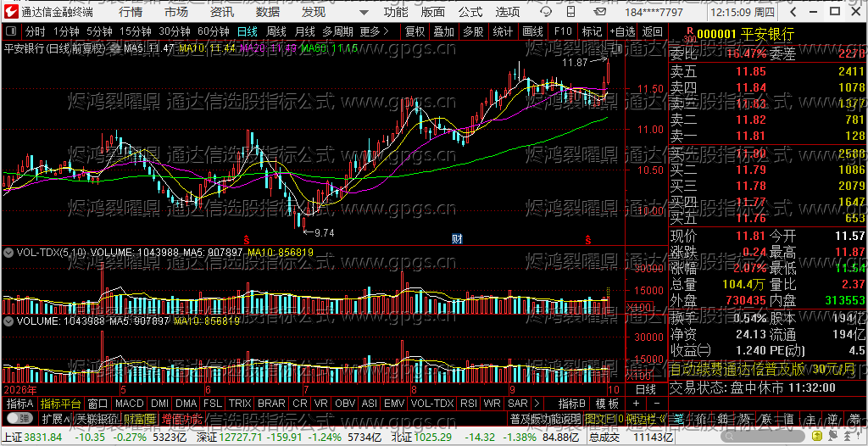
Task: Open the 行情 menu
Action: pos(130,12)
